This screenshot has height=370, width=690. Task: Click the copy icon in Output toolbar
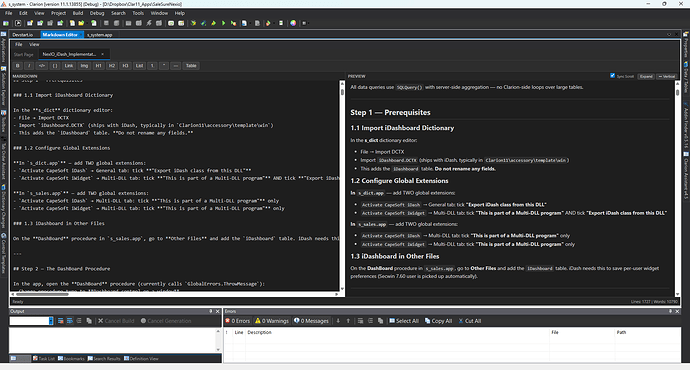tap(89, 321)
